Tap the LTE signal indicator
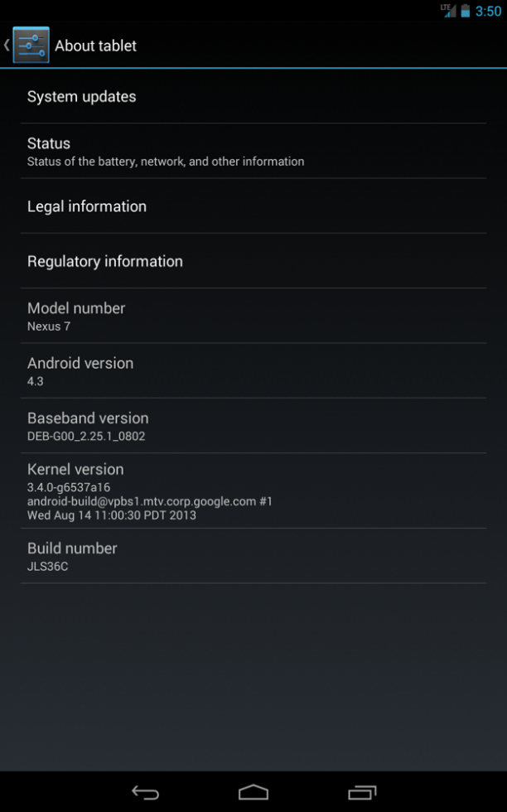Viewport: 507px width, 812px height. 448,10
